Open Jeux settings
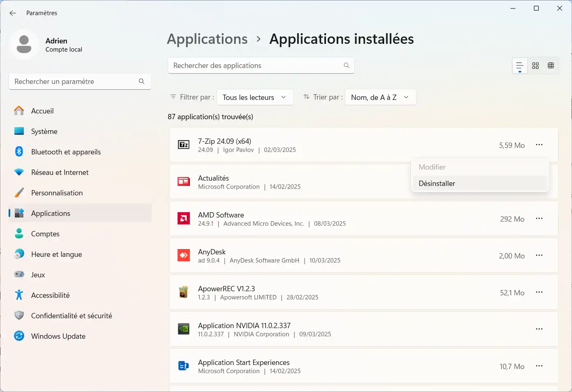The image size is (572, 392). pos(80,275)
